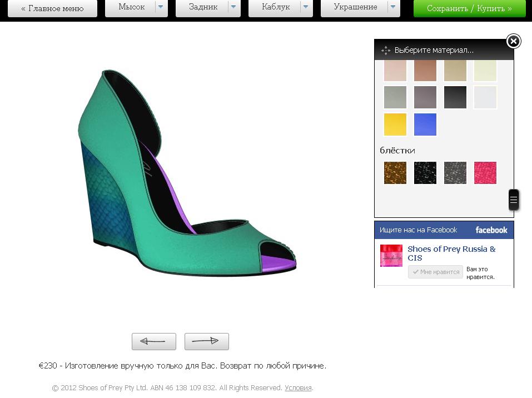The height and width of the screenshot is (398, 532).
Task: Expand the Мысок dropdown arrow
Action: pyautogui.click(x=161, y=7)
